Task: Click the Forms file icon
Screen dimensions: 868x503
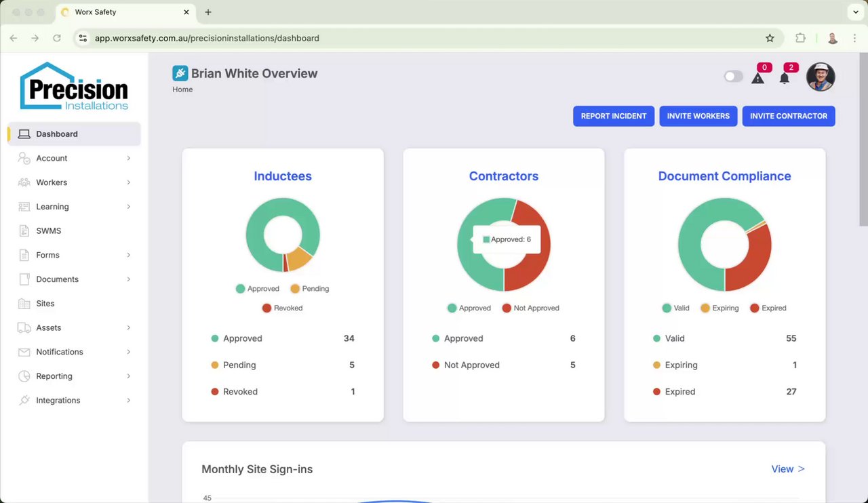Action: pyautogui.click(x=24, y=255)
